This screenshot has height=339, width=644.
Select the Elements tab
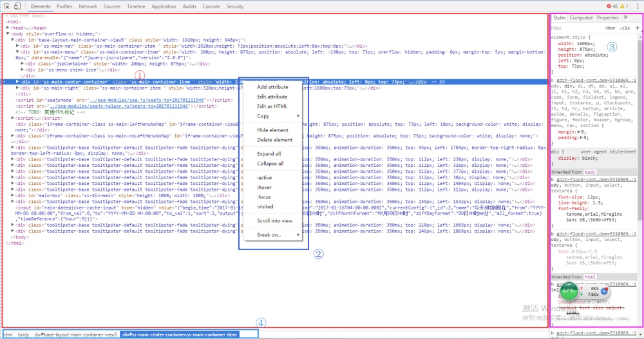[40, 6]
